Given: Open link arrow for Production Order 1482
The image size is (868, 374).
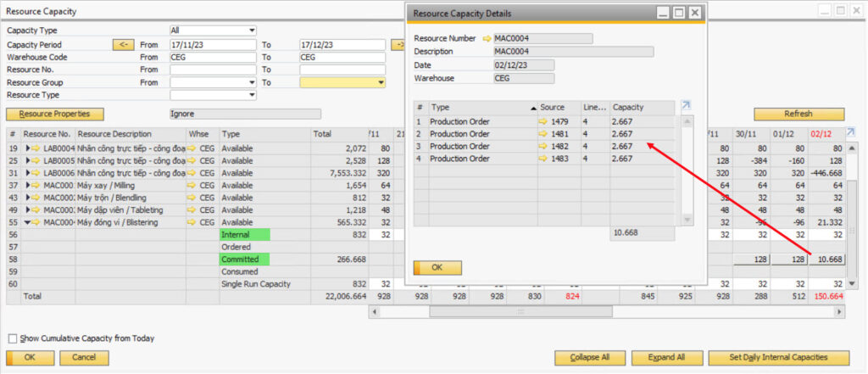Looking at the screenshot, I should click(542, 146).
